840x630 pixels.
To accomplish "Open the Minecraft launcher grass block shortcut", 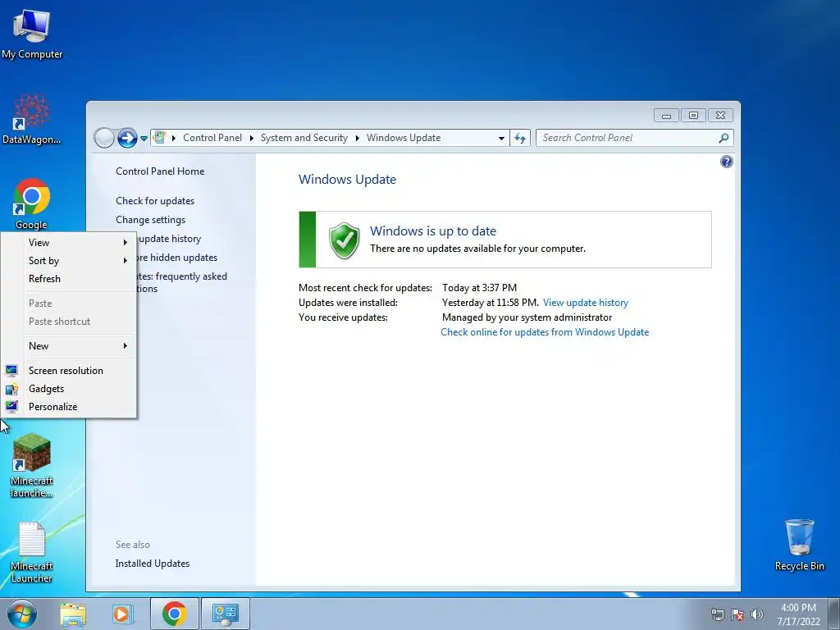I will pos(32,465).
